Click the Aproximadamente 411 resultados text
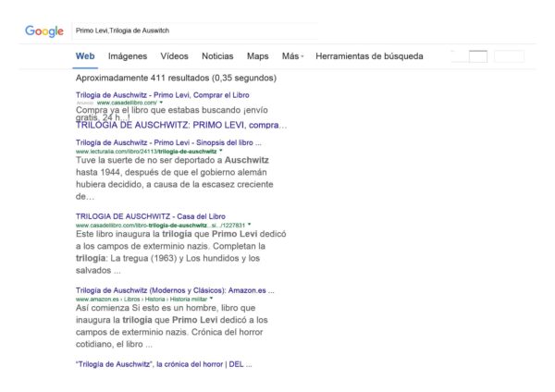 [176, 78]
